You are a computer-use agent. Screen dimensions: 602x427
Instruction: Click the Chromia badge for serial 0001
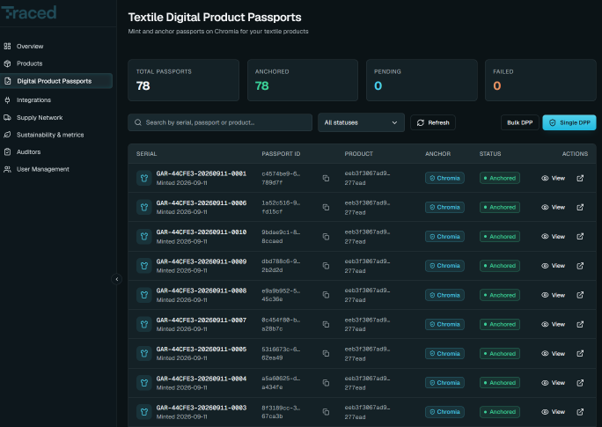pos(445,178)
